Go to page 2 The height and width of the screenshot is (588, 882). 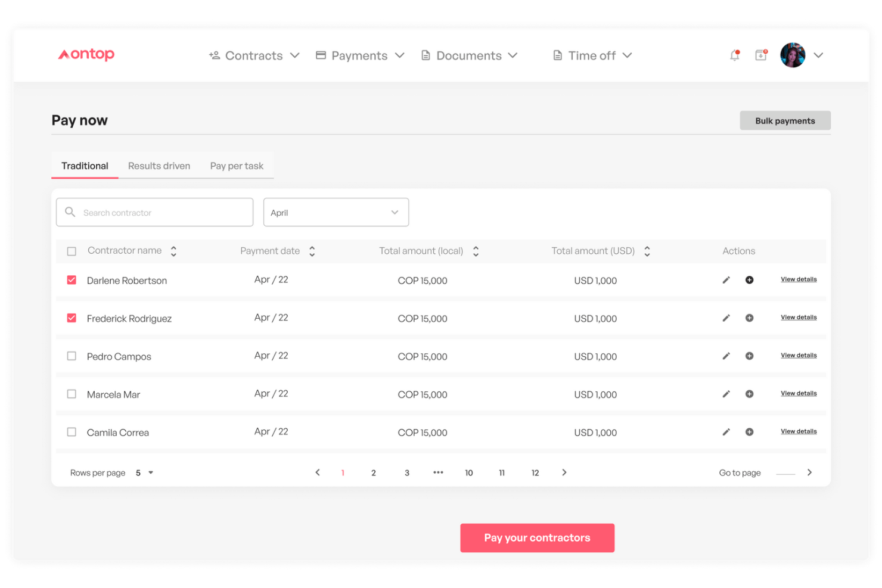(374, 473)
